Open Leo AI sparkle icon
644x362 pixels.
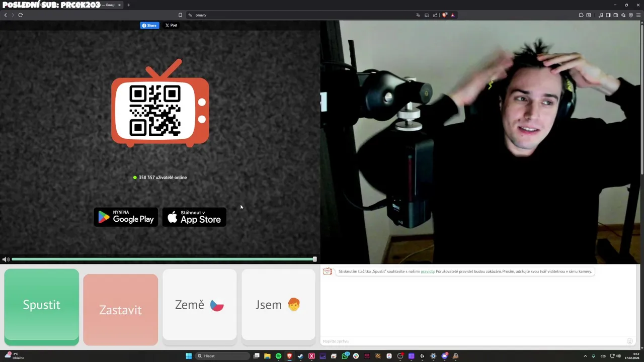pyautogui.click(x=623, y=15)
